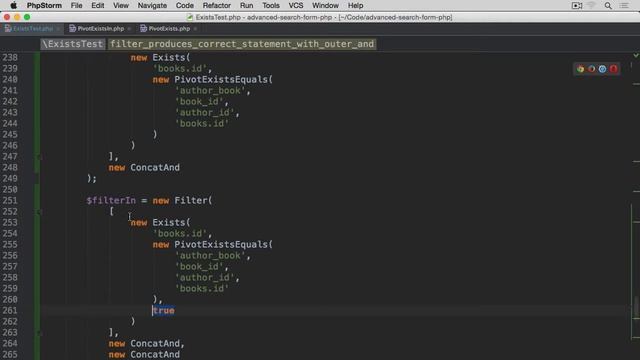Collapse array at line 252 fold marker
640x360 pixels.
tap(39, 212)
